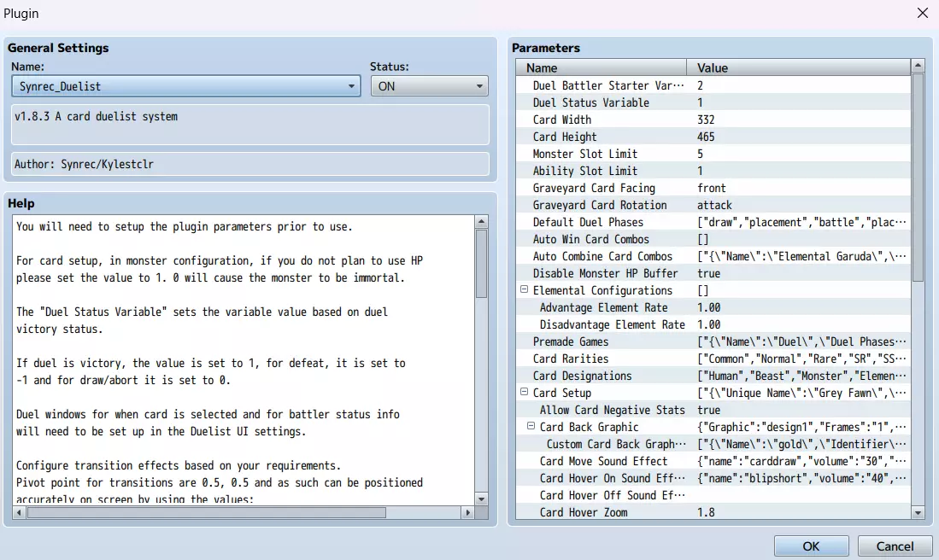Screen dimensions: 939x560
Task: Click the Help text scroll-down arrow
Action: 481,499
